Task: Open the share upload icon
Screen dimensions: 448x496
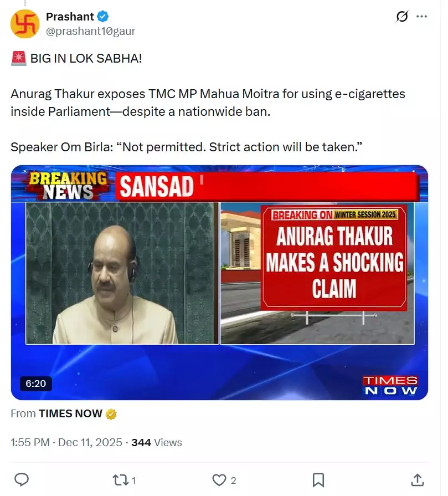Action: (x=418, y=480)
